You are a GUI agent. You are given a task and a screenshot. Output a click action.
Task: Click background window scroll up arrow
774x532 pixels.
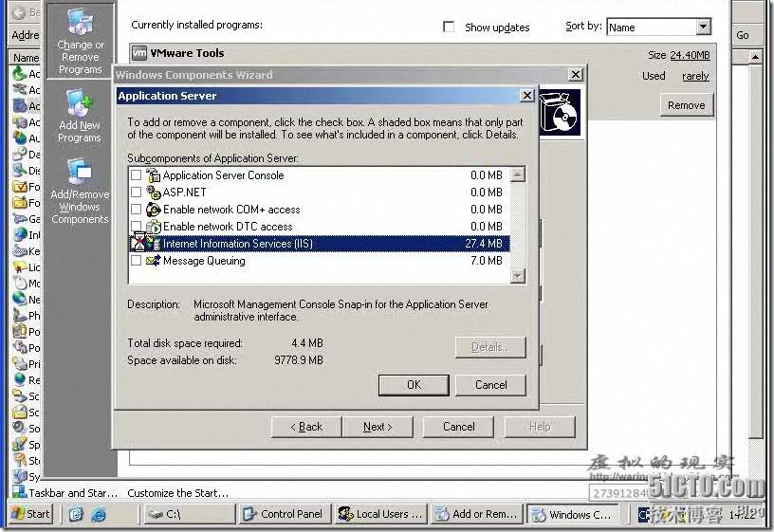[x=755, y=57]
